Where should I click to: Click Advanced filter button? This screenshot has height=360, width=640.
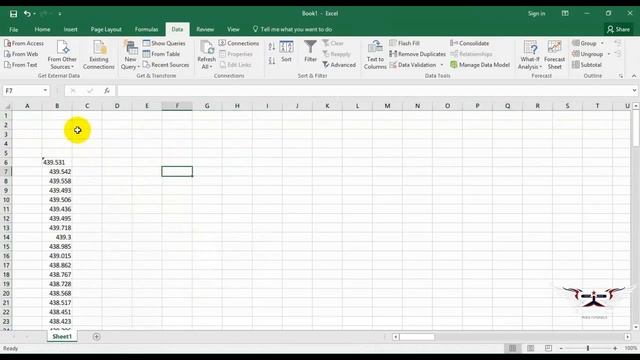pos(339,64)
